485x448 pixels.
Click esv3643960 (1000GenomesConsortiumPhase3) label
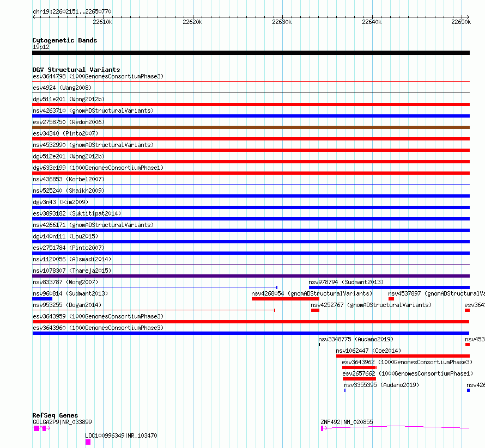(x=98, y=328)
